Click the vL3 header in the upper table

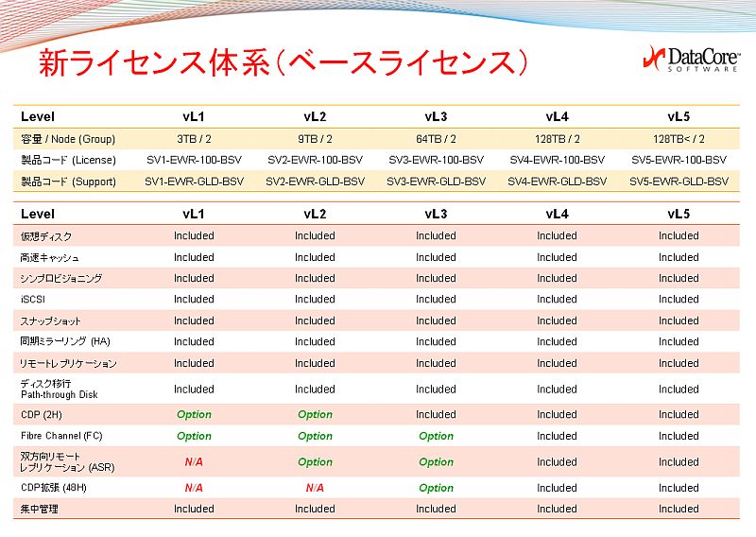pyautogui.click(x=436, y=117)
